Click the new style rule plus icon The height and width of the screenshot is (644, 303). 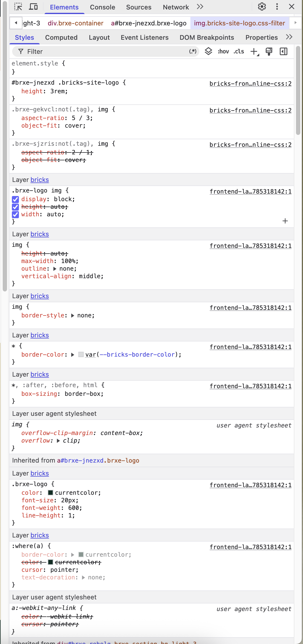click(x=254, y=52)
